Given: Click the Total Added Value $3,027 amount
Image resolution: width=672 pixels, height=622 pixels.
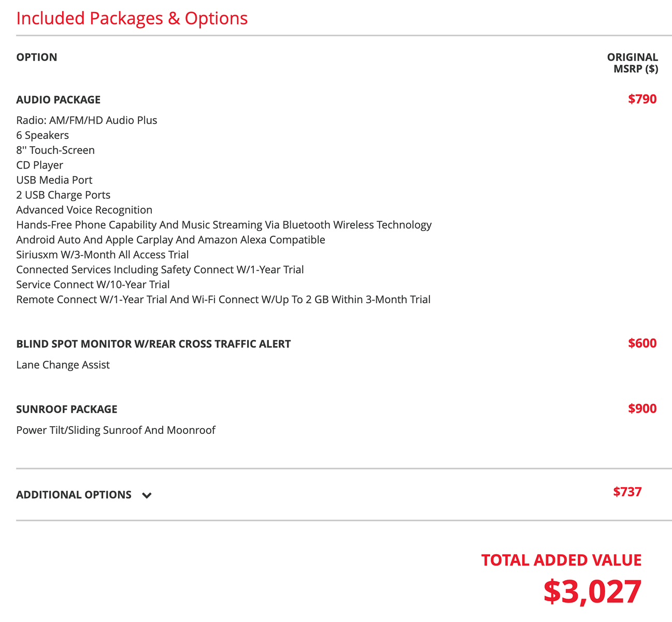Looking at the screenshot, I should click(x=593, y=592).
